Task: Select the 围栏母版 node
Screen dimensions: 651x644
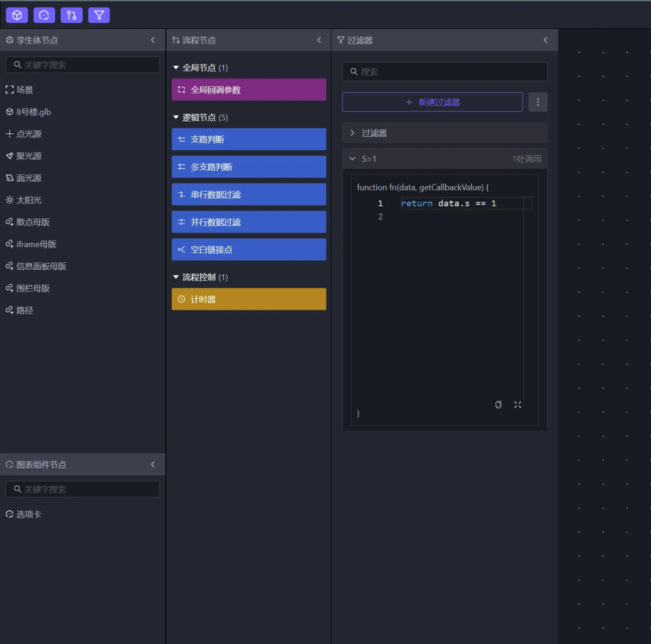Action: pyautogui.click(x=28, y=288)
